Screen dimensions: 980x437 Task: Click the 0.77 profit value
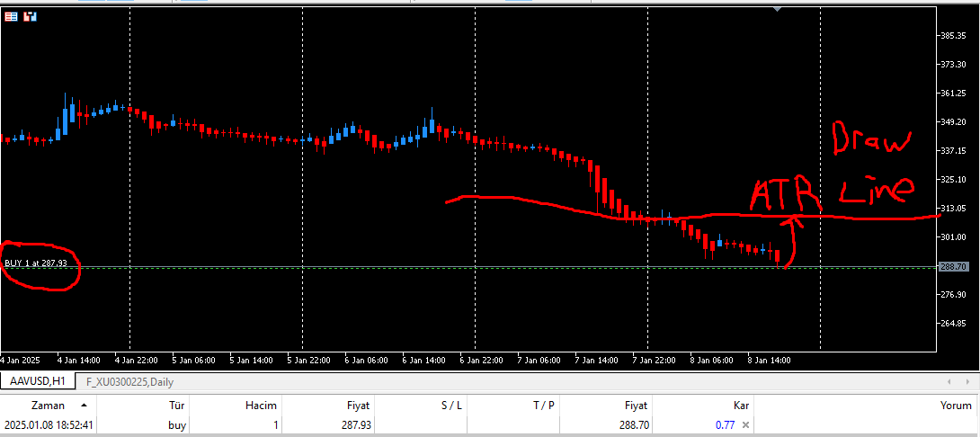[x=725, y=425]
